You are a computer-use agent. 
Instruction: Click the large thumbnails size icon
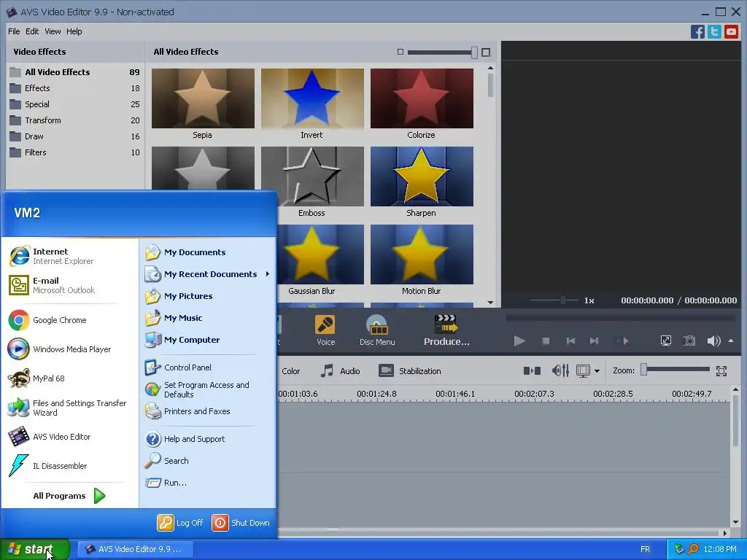pos(486,52)
